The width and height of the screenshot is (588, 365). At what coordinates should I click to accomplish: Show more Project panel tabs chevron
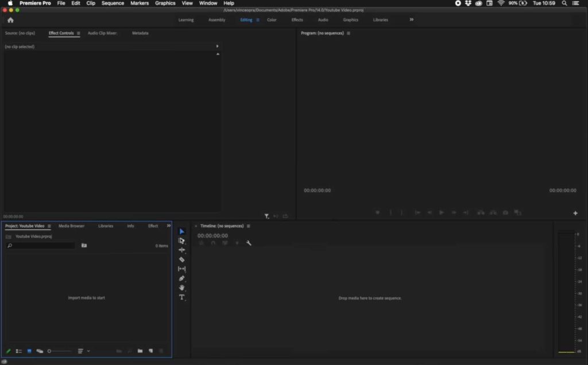pos(169,226)
